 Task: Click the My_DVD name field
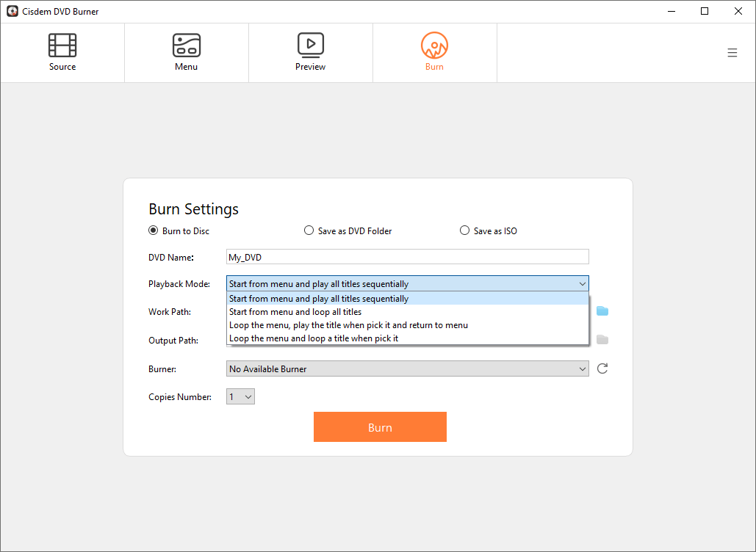407,256
